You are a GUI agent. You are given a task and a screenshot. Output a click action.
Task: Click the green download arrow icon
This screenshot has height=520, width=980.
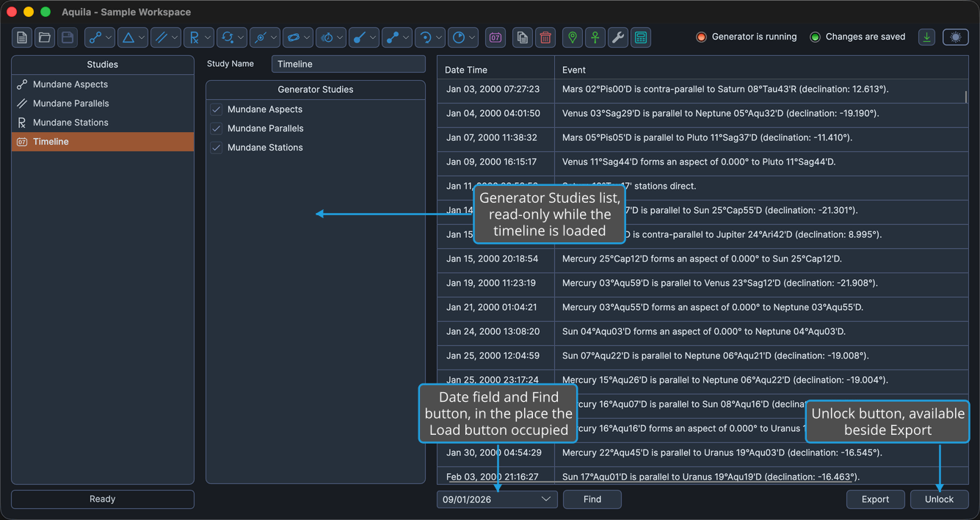click(x=927, y=37)
